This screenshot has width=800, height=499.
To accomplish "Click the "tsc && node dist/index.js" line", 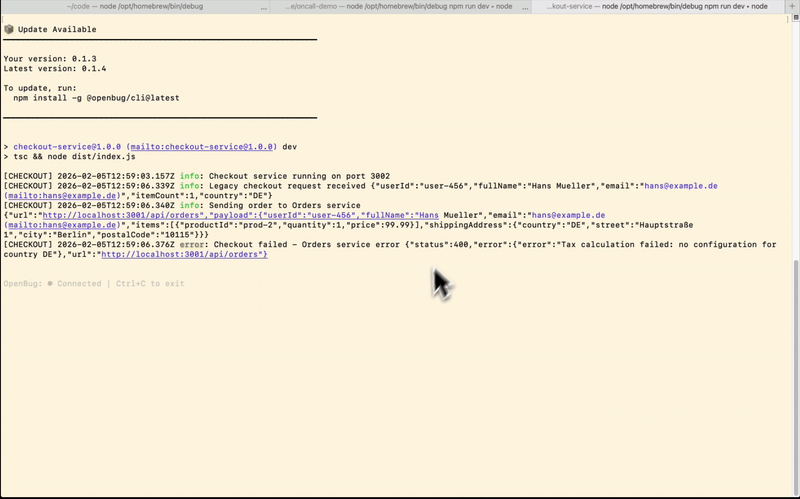I will (x=74, y=157).
